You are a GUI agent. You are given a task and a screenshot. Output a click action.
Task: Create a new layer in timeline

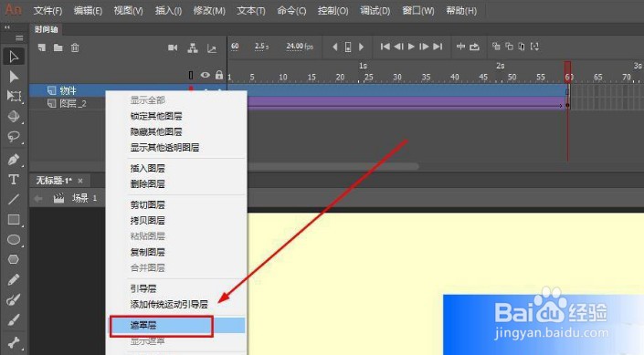(x=42, y=47)
